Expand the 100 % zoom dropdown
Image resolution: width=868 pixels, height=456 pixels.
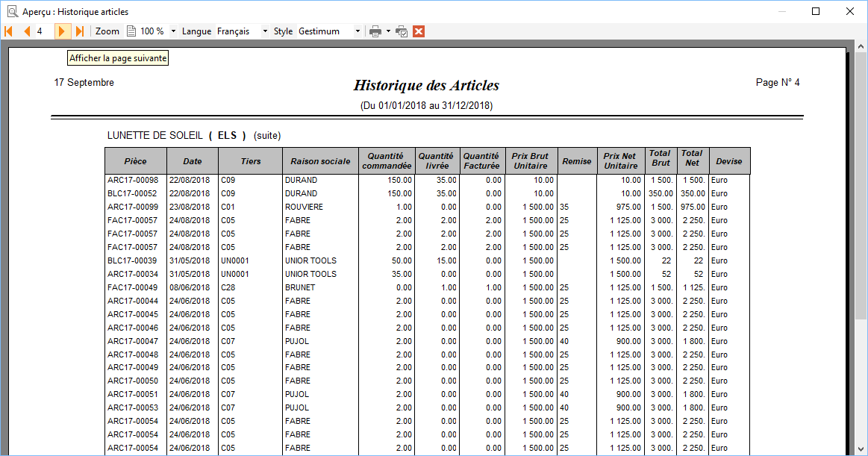click(173, 31)
